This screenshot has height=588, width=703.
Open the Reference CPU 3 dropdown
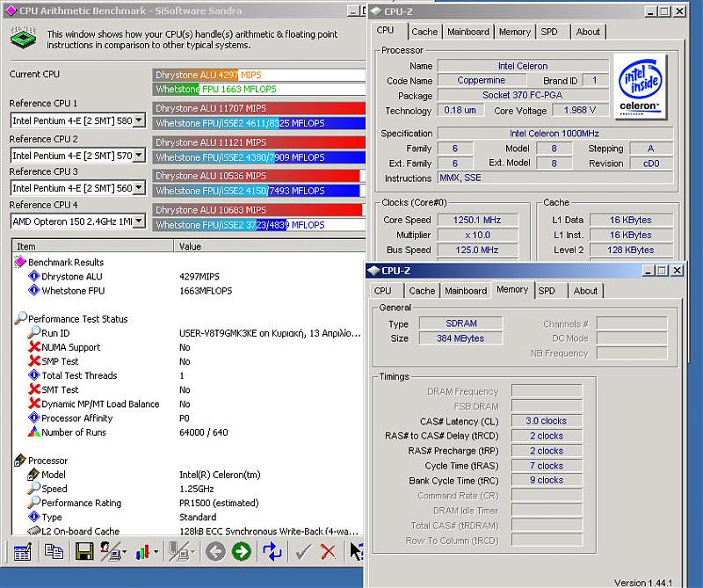point(140,187)
